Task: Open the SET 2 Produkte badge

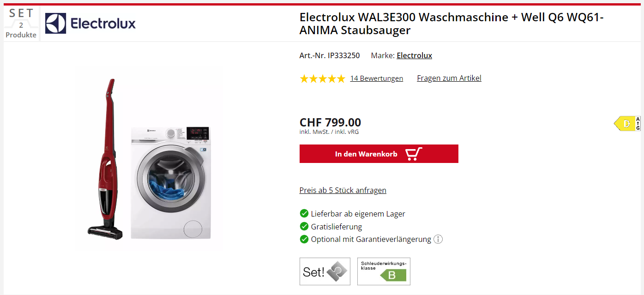Action: click(21, 24)
